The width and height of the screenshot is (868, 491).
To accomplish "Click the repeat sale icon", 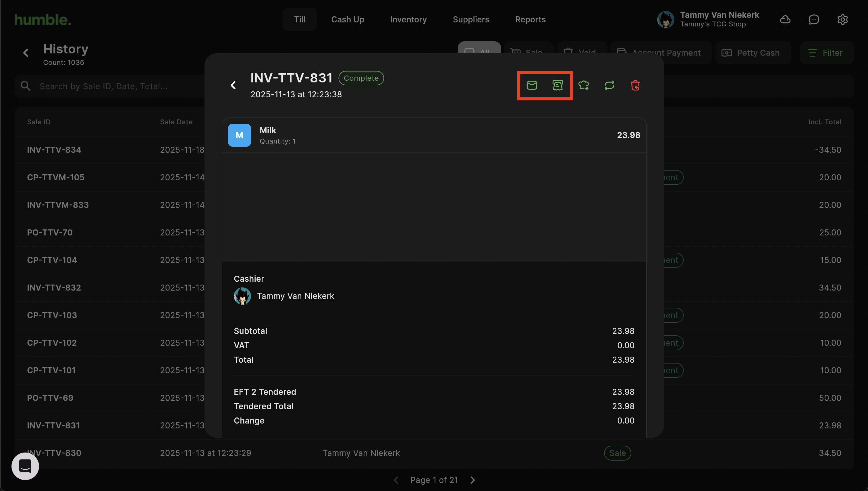I will tap(609, 85).
